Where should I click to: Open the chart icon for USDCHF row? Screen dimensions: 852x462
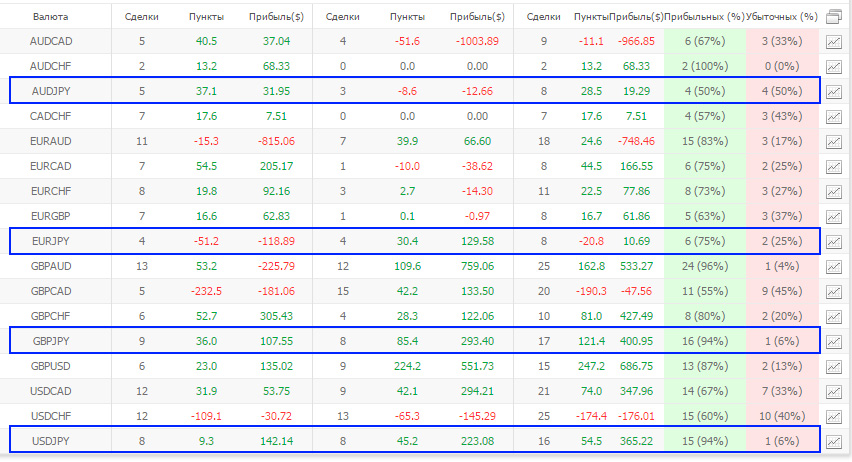(834, 416)
